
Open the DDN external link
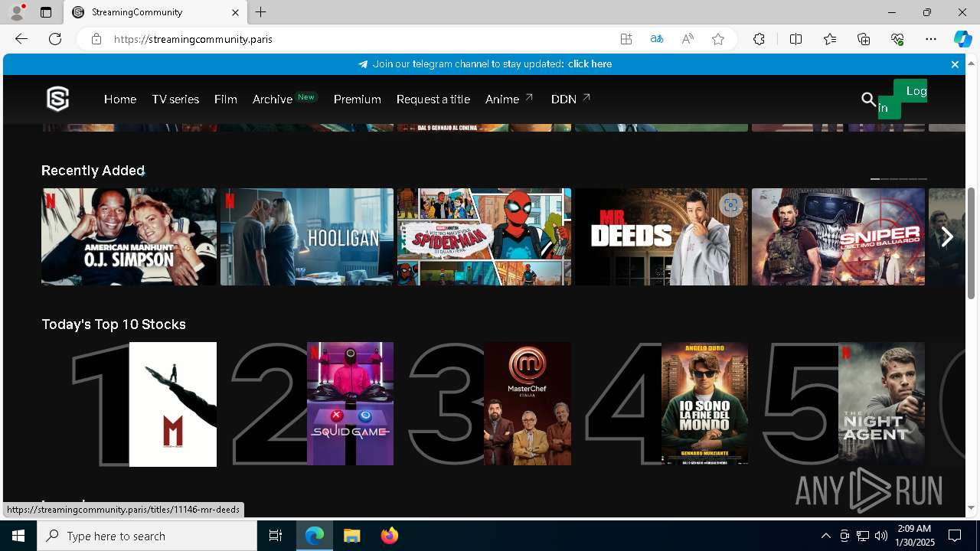570,99
